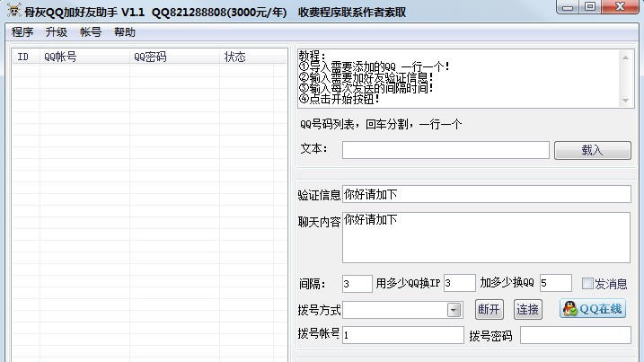Click the QQ在线 penguin button
Viewport: 644px width, 362px height.
pyautogui.click(x=593, y=309)
